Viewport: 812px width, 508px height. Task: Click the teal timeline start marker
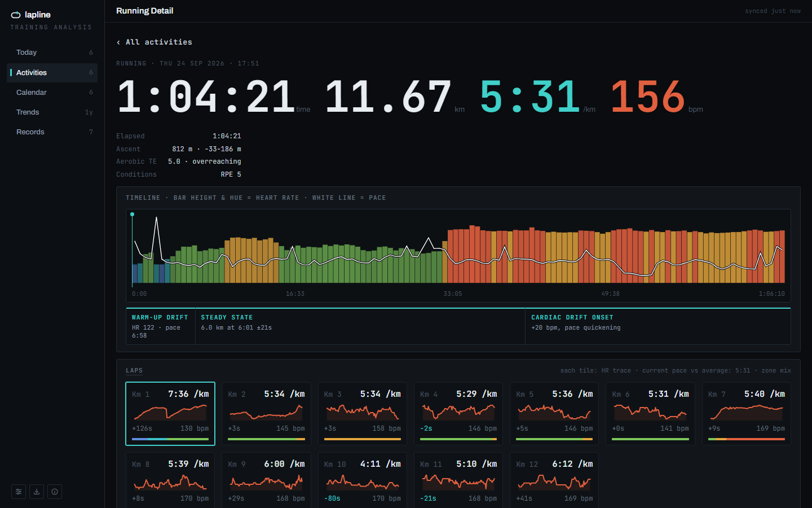click(x=133, y=214)
